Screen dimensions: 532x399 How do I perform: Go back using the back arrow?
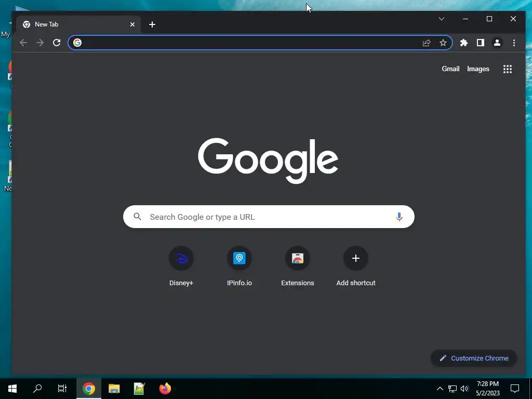pyautogui.click(x=23, y=43)
